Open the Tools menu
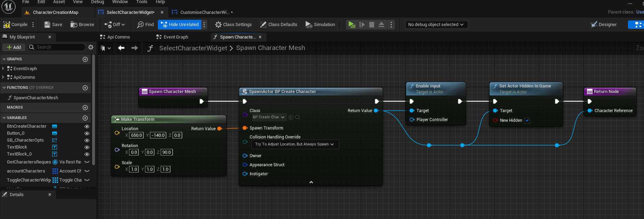 pos(142,2)
